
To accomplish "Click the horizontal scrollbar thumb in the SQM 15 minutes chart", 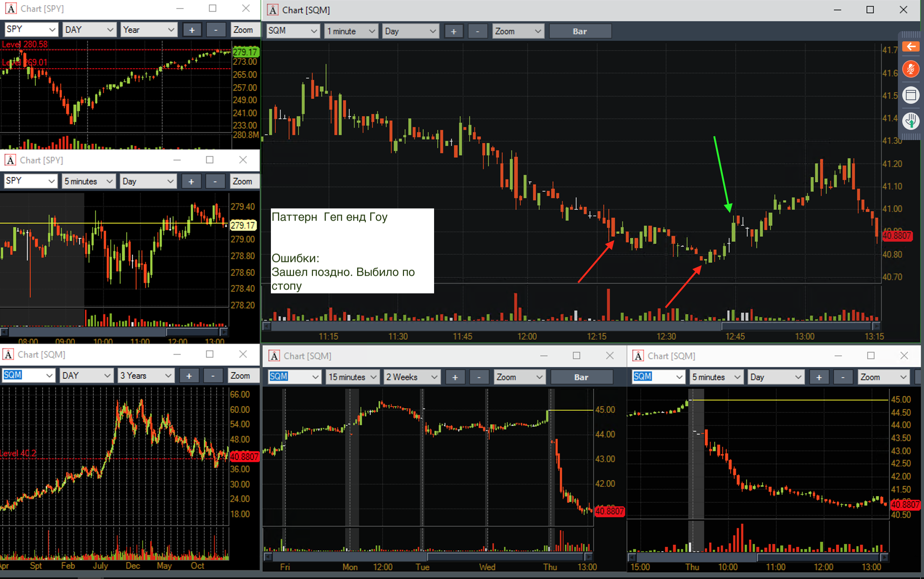I will pos(506,557).
